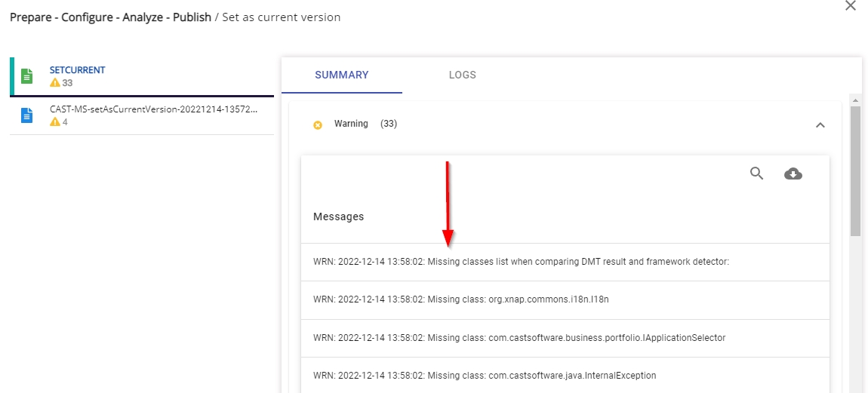Click the InternalException missing class message
Screen dimensions: 868x393
click(485, 376)
